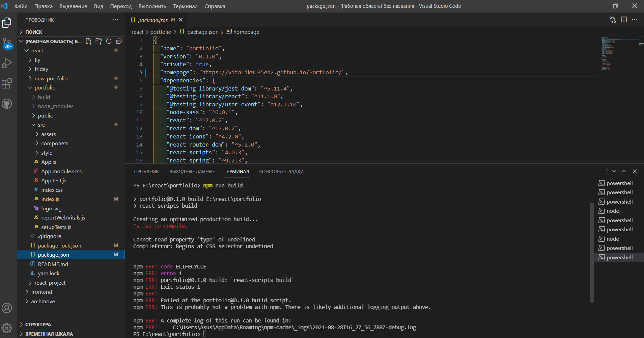Open Run and Debug view
Screen dimensions: 644x338
click(7, 63)
